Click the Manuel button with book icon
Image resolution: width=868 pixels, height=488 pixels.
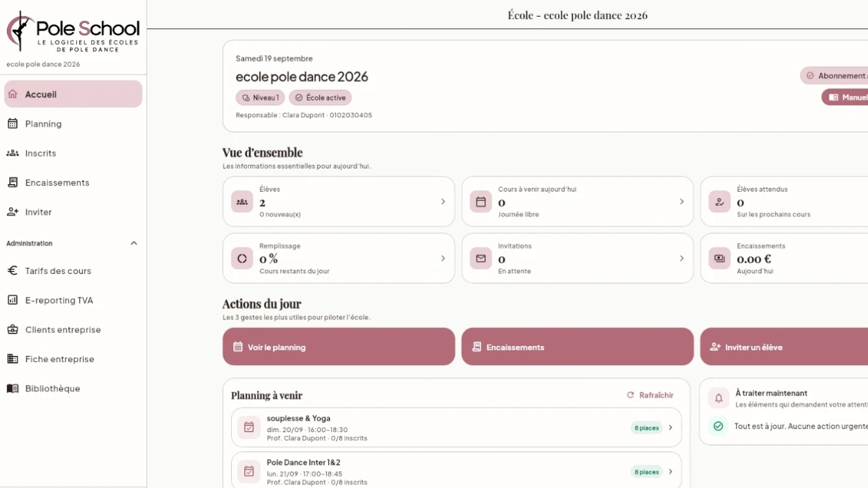click(x=844, y=97)
